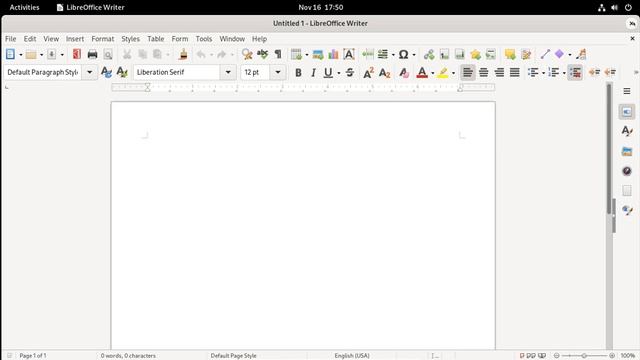Image resolution: width=640 pixels, height=360 pixels.
Task: Open table insert dropdown arrow
Action: tap(307, 55)
